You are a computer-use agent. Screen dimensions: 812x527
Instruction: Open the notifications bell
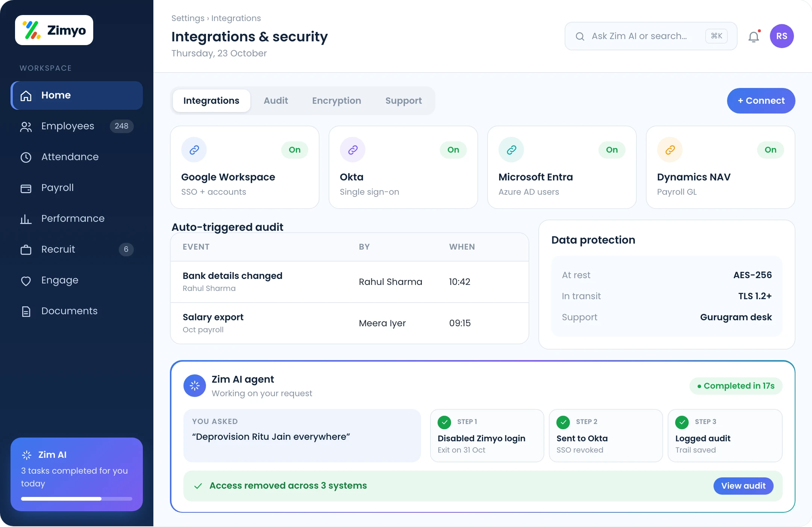coord(754,36)
